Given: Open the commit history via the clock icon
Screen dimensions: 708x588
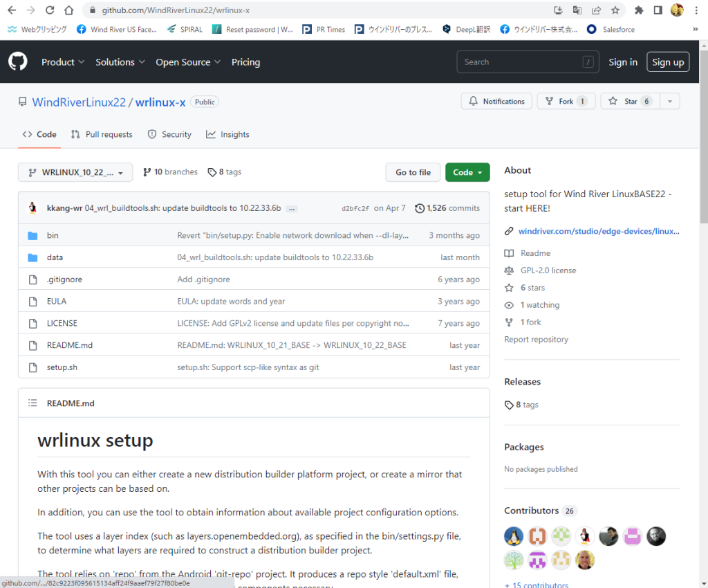Looking at the screenshot, I should coord(420,208).
